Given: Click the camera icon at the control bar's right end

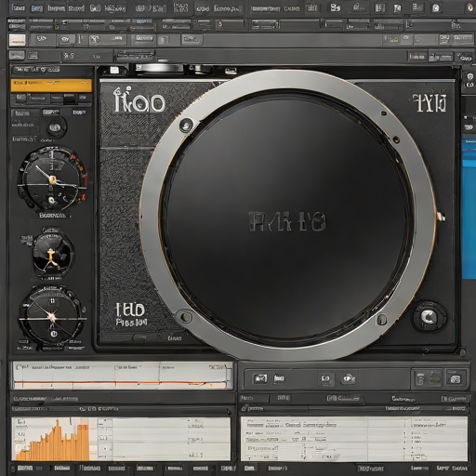Looking at the screenshot, I should pos(455,378).
